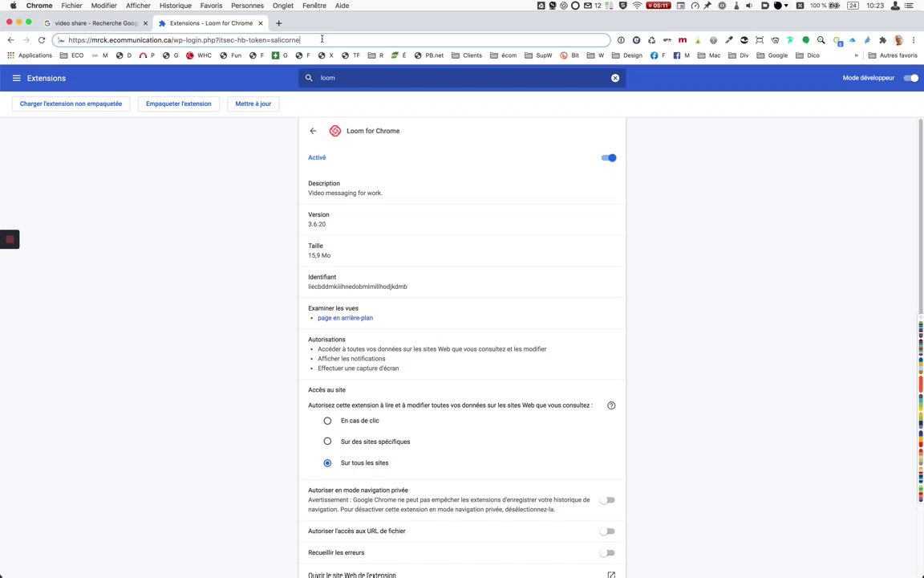Click the recycle-arrows extension icon
The height and width of the screenshot is (578, 924).
pos(651,40)
